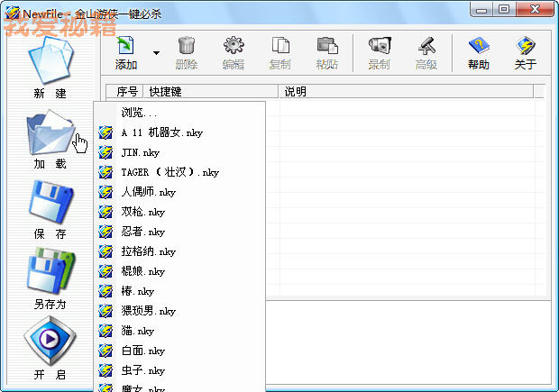
Task: Click the 新建 (New) sidebar icon
Action: point(50,61)
